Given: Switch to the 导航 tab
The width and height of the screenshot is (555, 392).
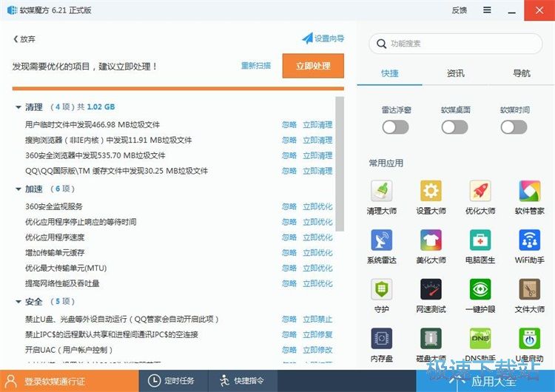Looking at the screenshot, I should (522, 73).
